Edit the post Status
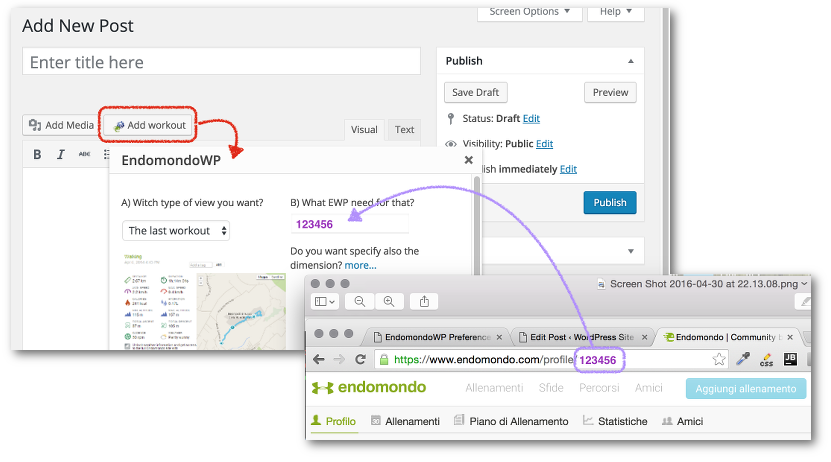Screen dimensions: 831x462 click(x=531, y=118)
